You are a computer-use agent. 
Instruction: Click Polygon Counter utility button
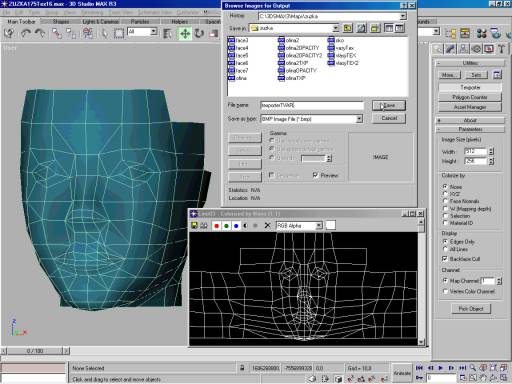[x=470, y=97]
